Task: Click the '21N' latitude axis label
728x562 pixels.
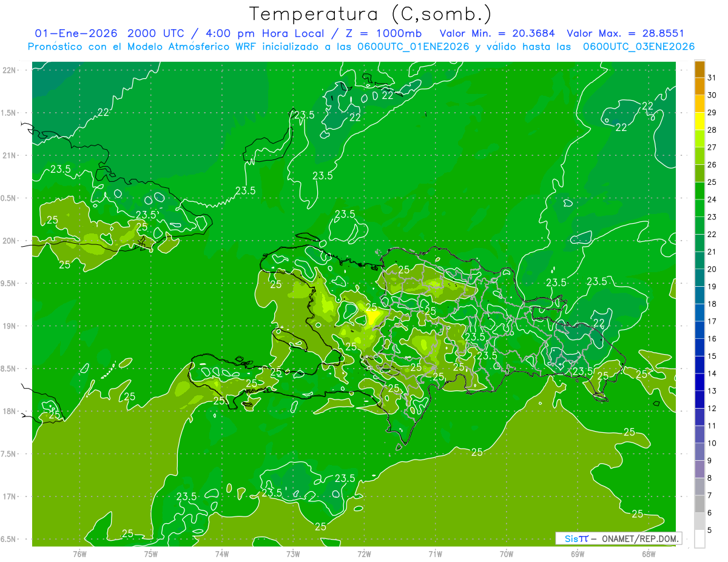Action: [x=10, y=155]
